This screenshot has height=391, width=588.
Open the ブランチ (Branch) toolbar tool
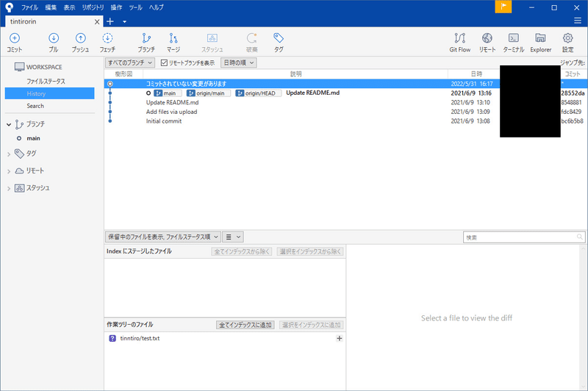(x=146, y=42)
